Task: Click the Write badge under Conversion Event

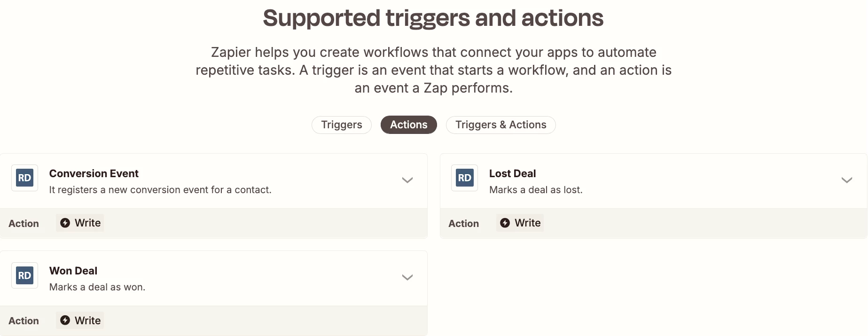Action: click(80, 223)
